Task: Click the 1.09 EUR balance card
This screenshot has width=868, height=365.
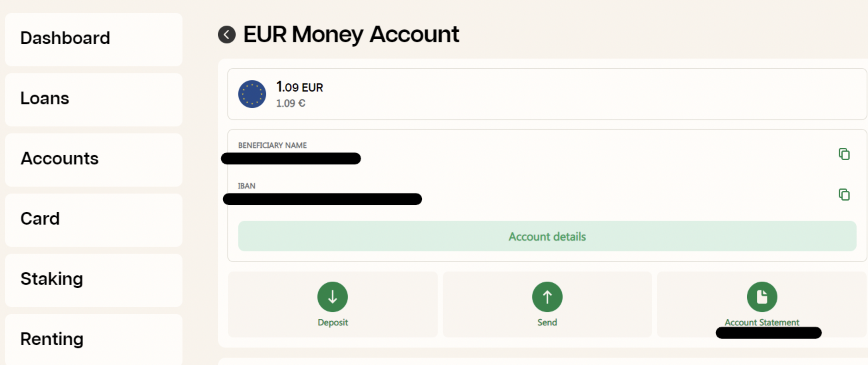Action: 547,94
